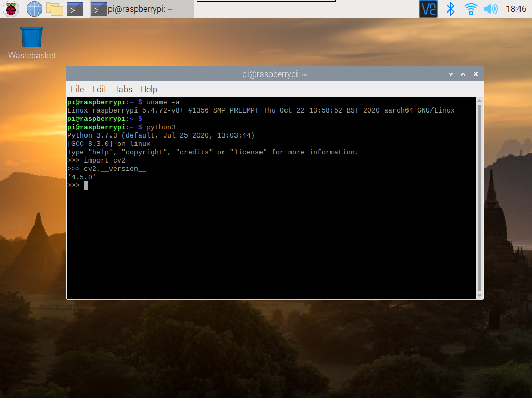
Task: Open the File Manager folders icon
Action: tap(54, 9)
